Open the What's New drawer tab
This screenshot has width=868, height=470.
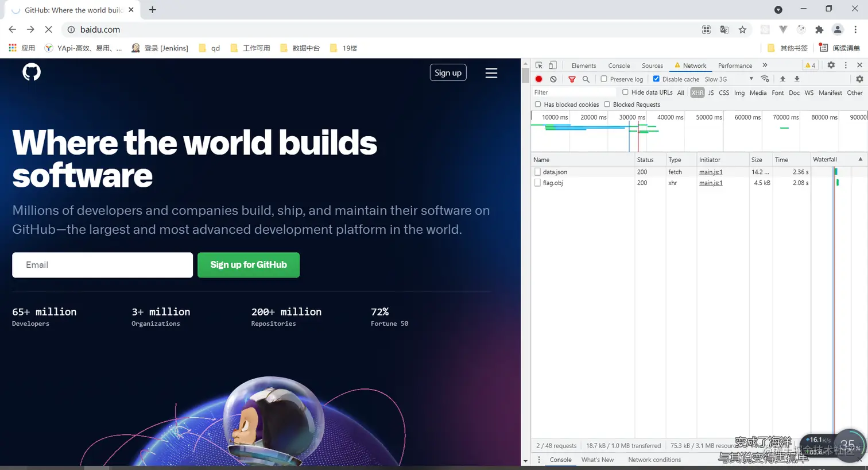coord(597,460)
